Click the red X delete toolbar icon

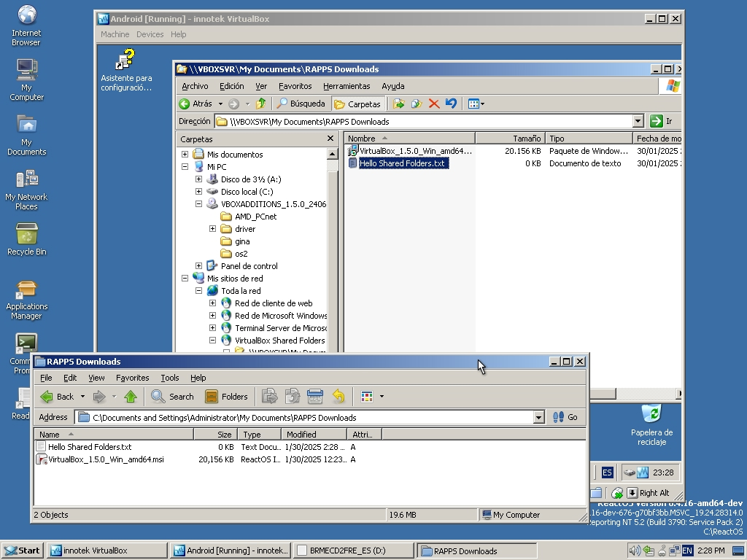tap(434, 104)
